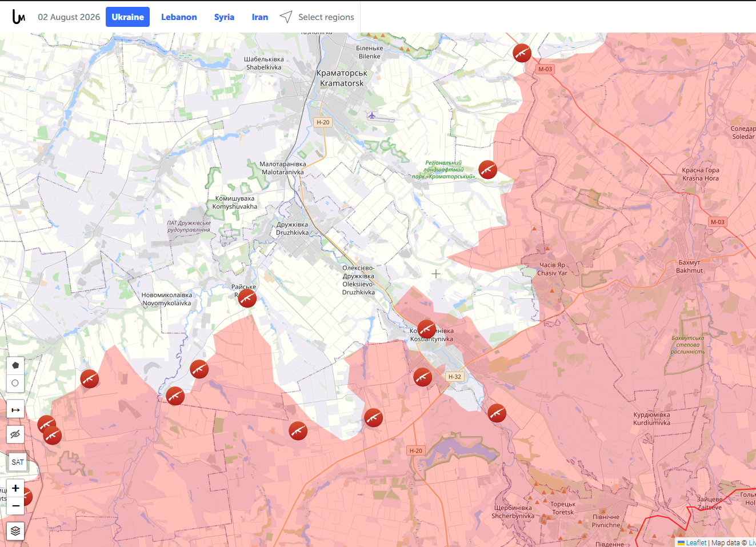This screenshot has height=547, width=756.
Task: Open the gun marker over Kostiantynivka label
Action: pyautogui.click(x=427, y=329)
